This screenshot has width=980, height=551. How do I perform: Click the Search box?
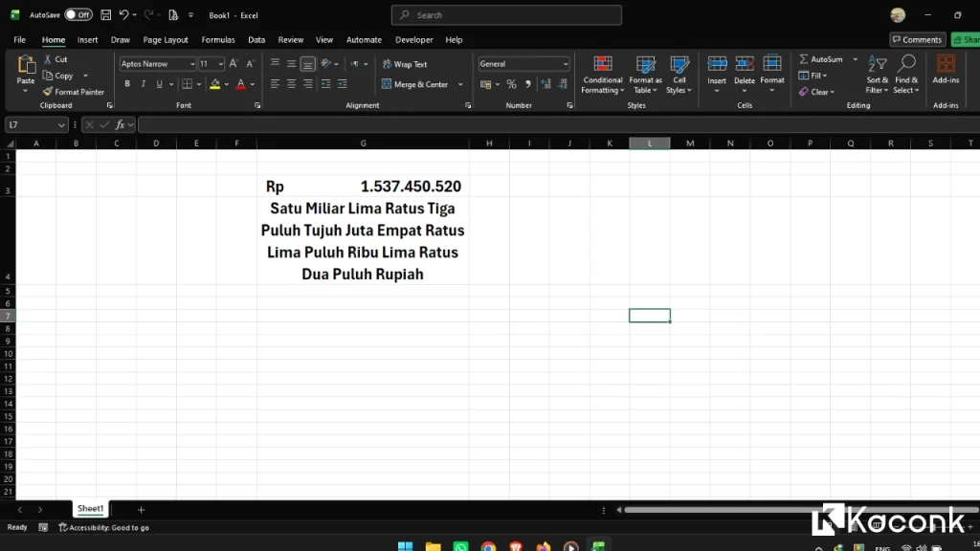click(506, 15)
